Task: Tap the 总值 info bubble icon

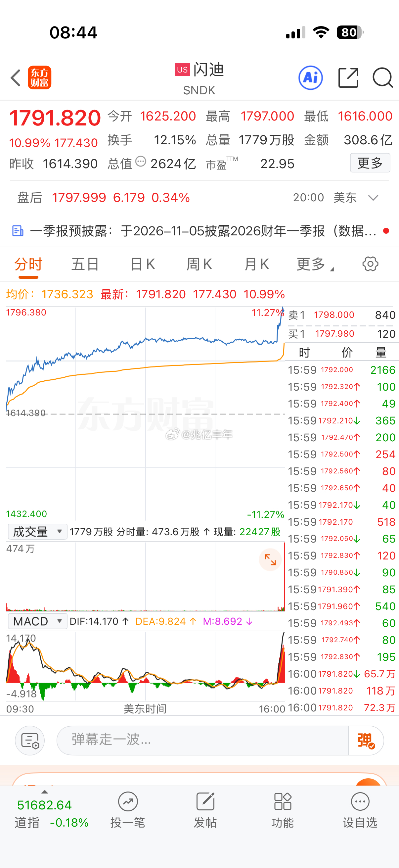Action: [140, 162]
